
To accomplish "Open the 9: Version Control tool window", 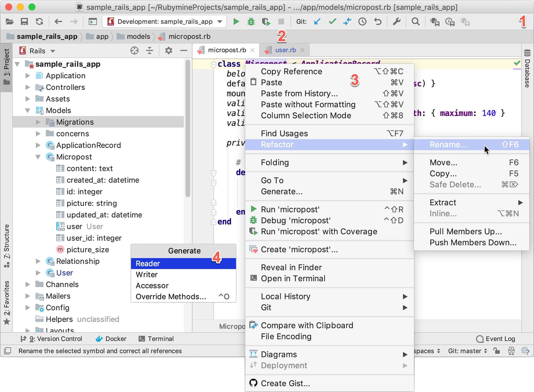I will pyautogui.click(x=52, y=339).
